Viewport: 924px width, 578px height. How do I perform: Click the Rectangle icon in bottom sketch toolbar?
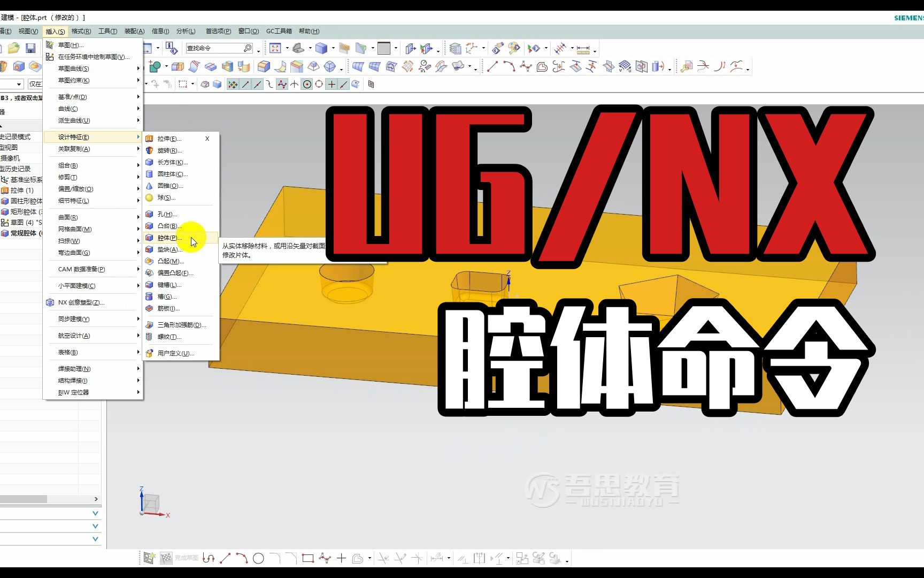(x=307, y=558)
